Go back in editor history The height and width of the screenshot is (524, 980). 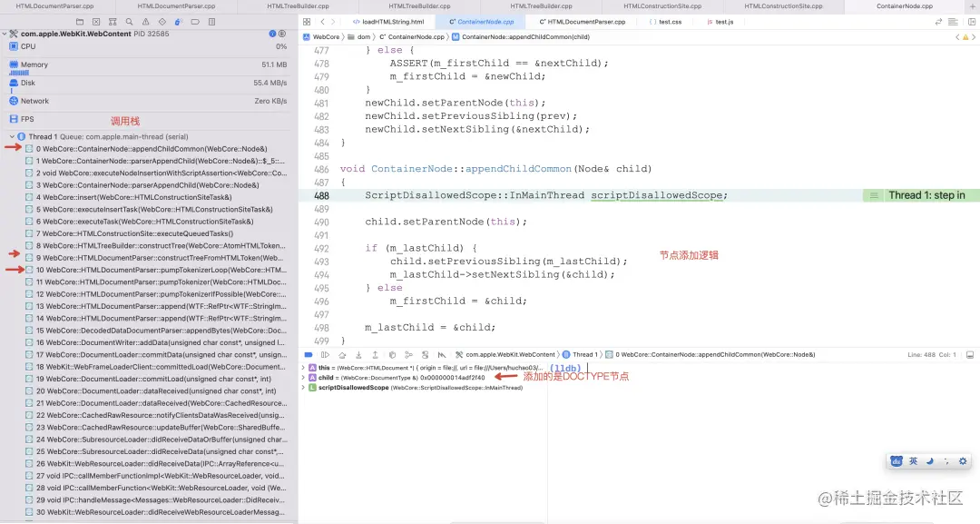click(x=322, y=22)
